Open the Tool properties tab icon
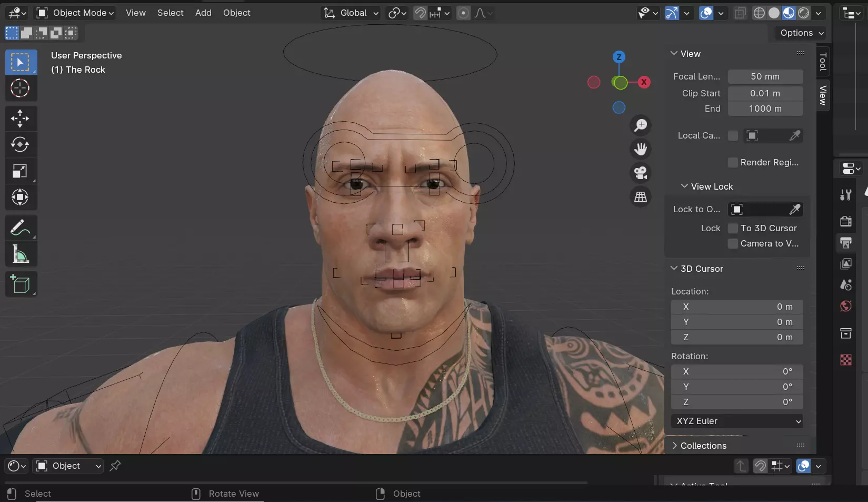The image size is (868, 502). click(846, 195)
